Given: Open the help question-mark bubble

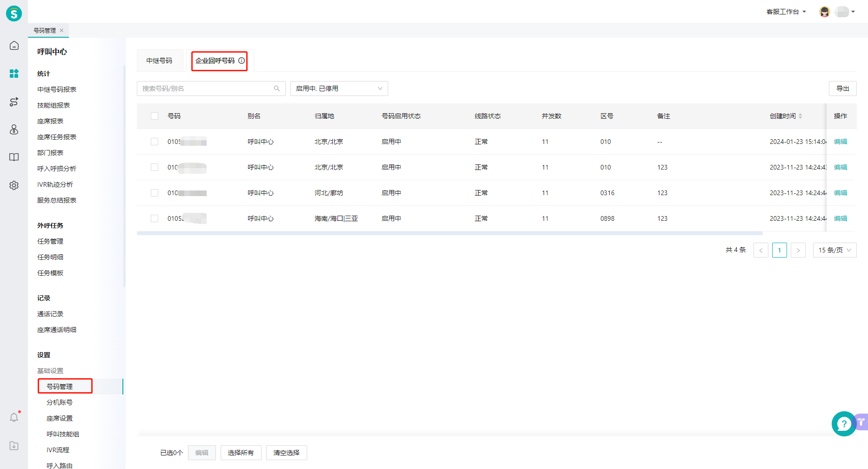Looking at the screenshot, I should pyautogui.click(x=844, y=424).
